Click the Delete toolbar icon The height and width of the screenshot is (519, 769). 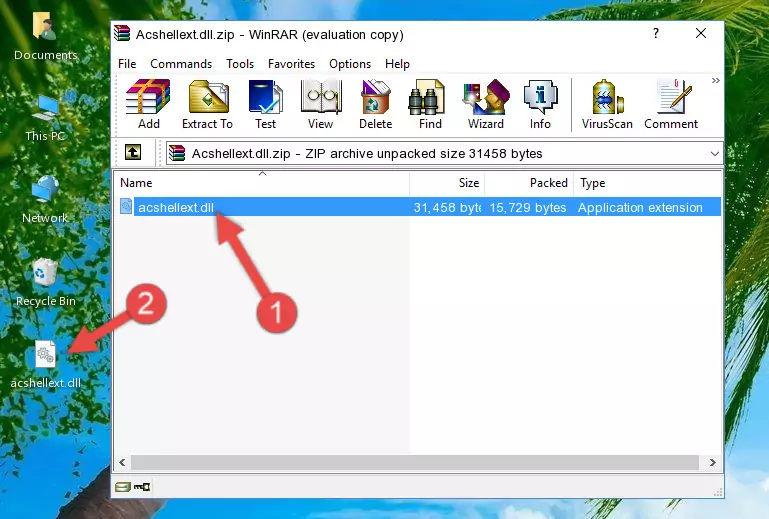[x=376, y=104]
